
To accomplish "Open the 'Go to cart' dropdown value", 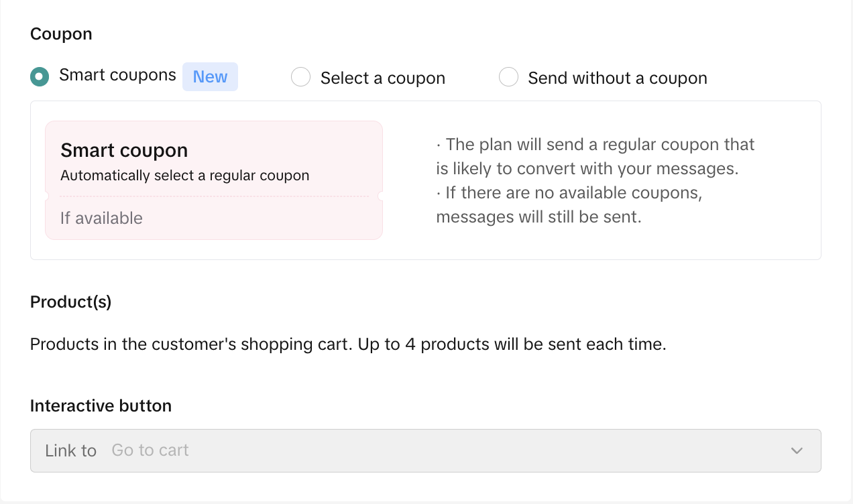I will click(150, 450).
